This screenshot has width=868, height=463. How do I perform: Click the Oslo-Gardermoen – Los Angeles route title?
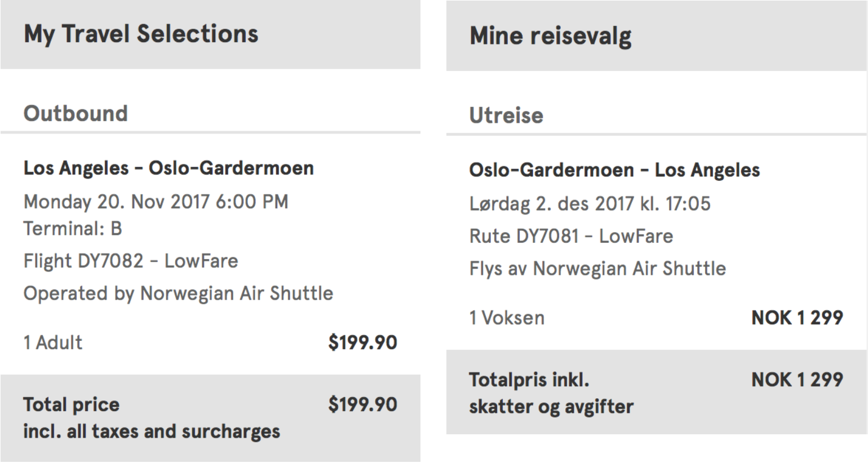(x=614, y=170)
